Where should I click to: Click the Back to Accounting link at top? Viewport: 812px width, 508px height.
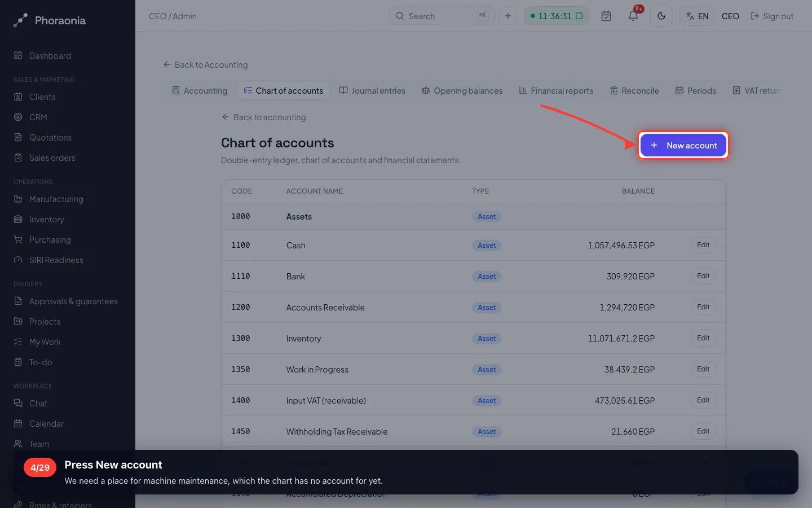(206, 65)
